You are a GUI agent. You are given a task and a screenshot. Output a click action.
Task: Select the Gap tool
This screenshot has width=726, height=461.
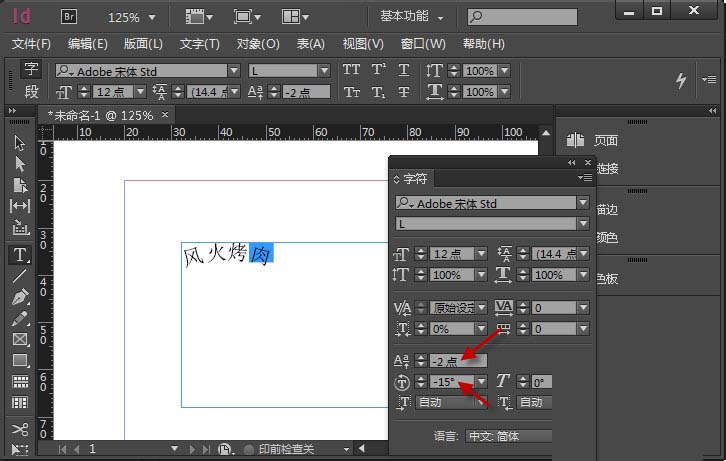[x=19, y=206]
